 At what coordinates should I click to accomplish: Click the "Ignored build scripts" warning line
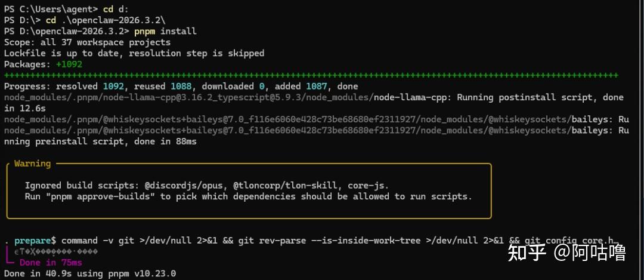tap(207, 185)
